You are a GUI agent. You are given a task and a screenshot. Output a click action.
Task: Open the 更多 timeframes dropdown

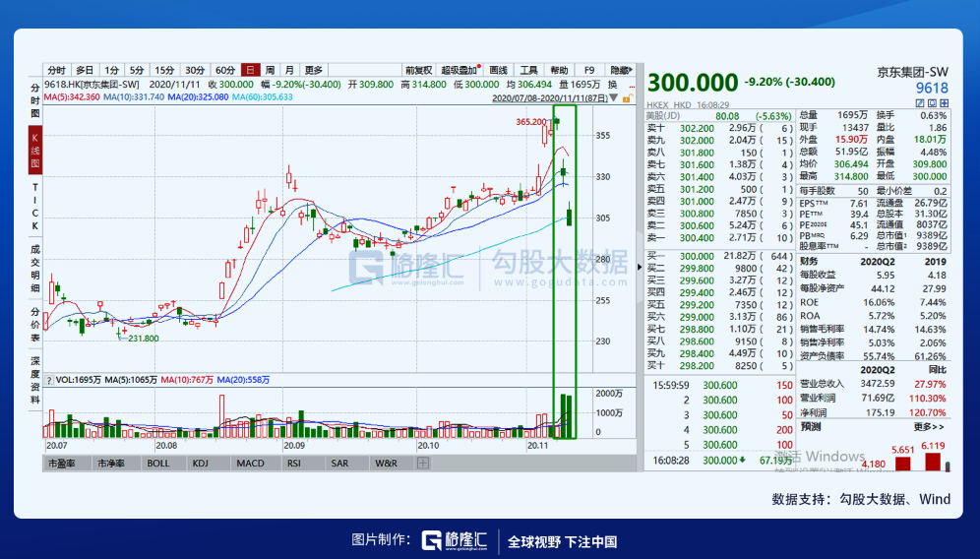tap(314, 70)
